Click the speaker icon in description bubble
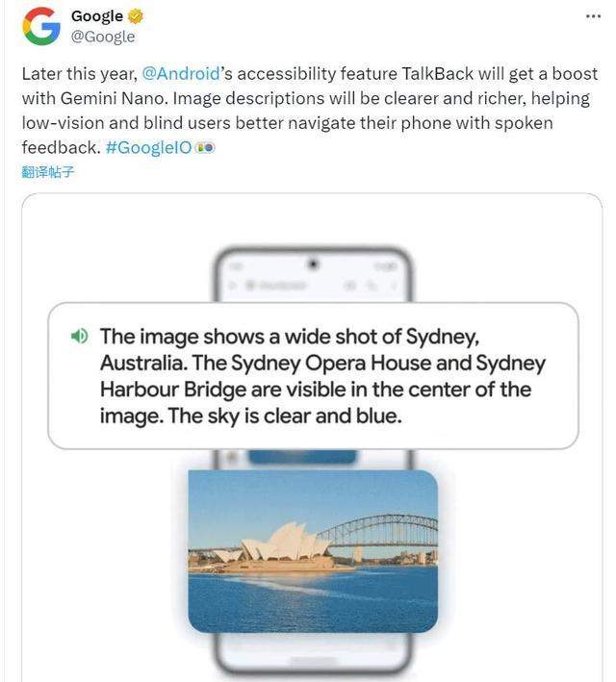 80,336
